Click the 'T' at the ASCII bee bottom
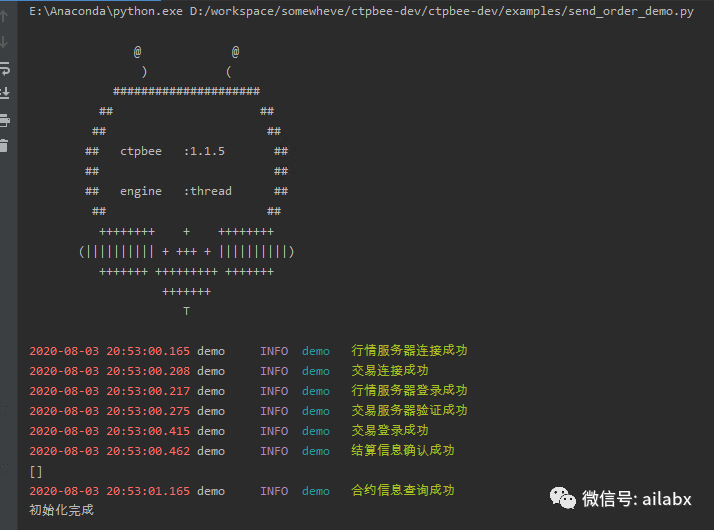This screenshot has width=714, height=530. pyautogui.click(x=186, y=311)
